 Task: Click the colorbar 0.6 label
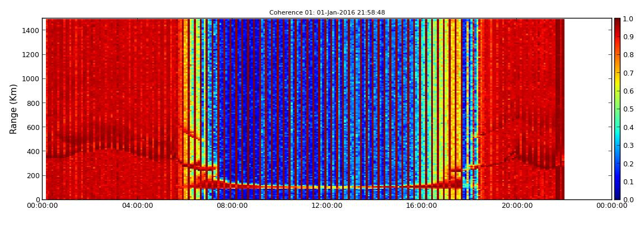628,91
